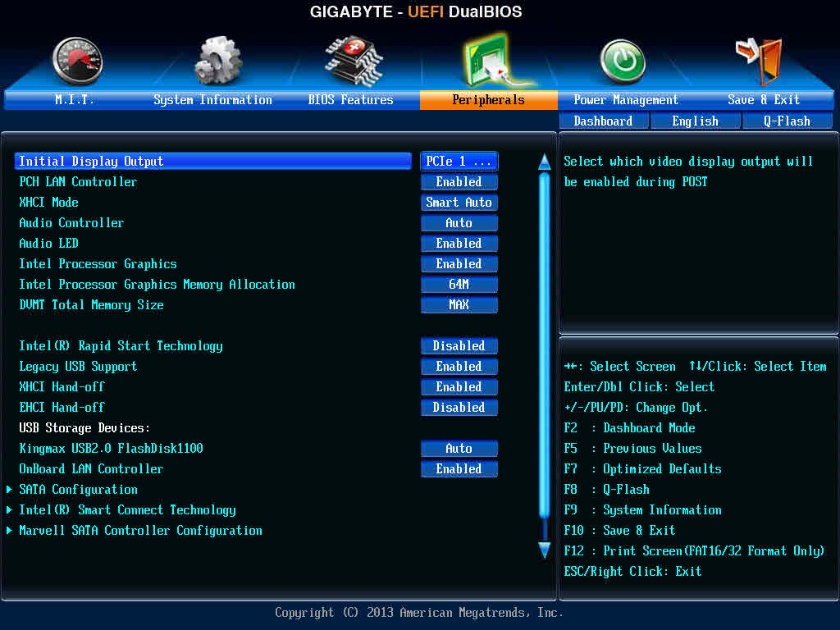Open the M.I.T. tab
Viewport: 840px width, 630px height.
click(x=75, y=99)
